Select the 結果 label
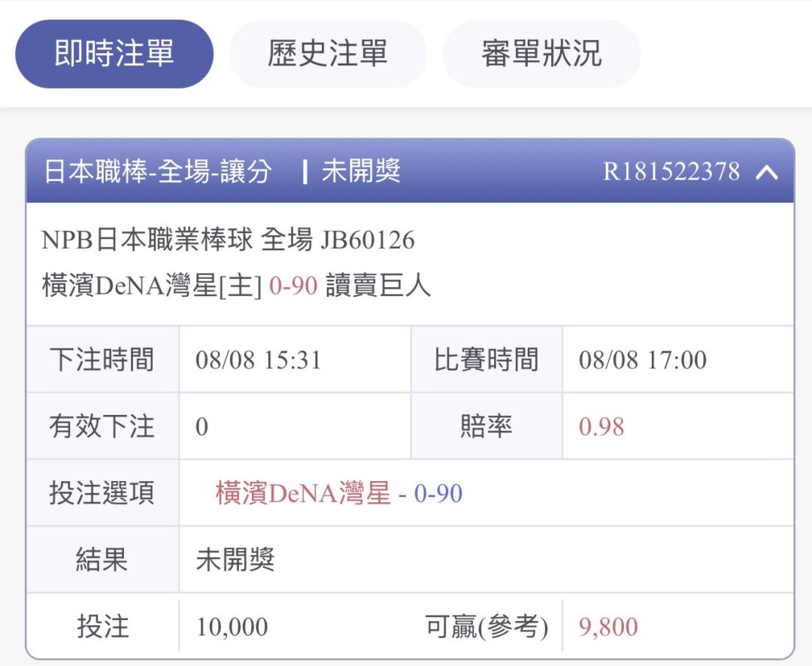Image resolution: width=812 pixels, height=666 pixels. tap(102, 559)
